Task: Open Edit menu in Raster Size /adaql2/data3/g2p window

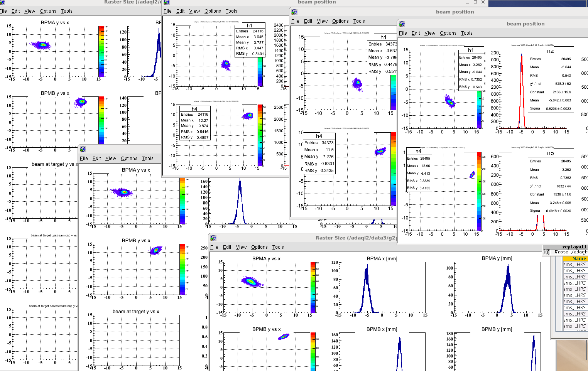Action: (x=227, y=247)
